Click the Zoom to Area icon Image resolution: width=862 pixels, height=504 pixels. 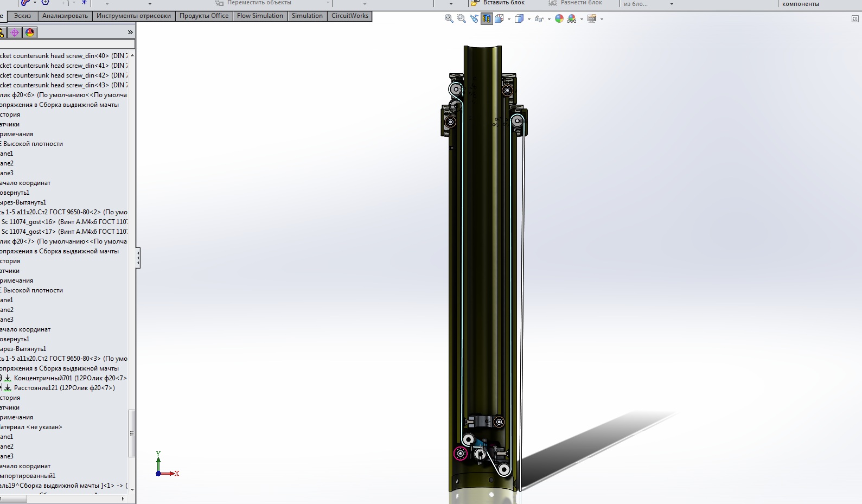click(461, 18)
